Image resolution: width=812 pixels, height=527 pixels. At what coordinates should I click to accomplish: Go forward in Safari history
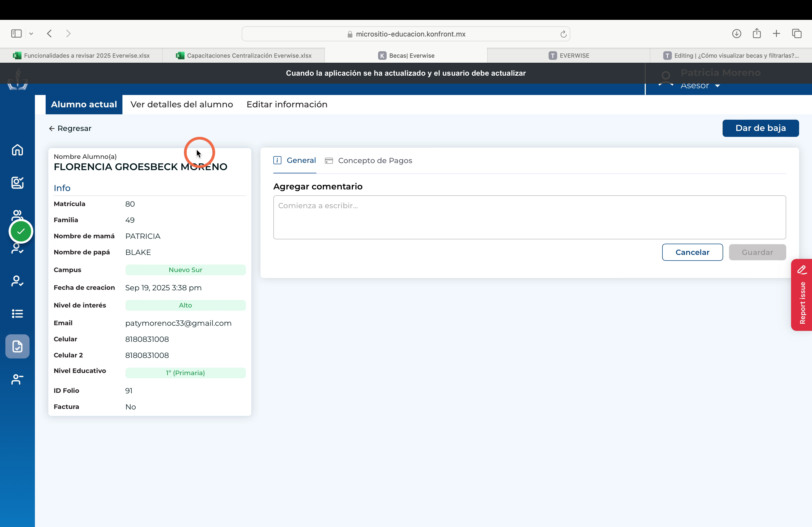click(x=68, y=33)
